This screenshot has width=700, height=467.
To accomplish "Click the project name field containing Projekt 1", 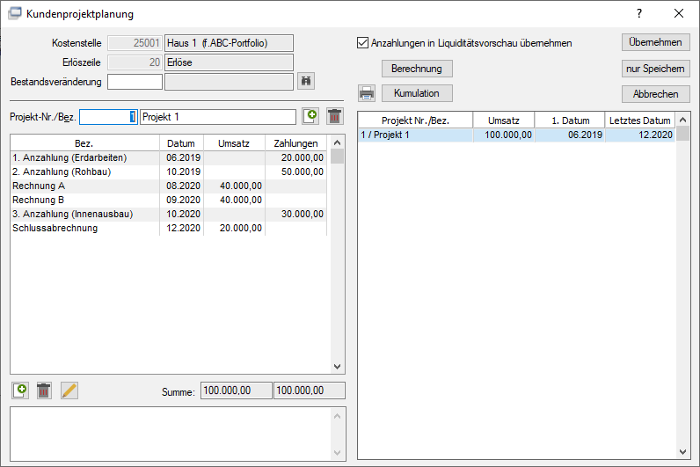I will (218, 117).
